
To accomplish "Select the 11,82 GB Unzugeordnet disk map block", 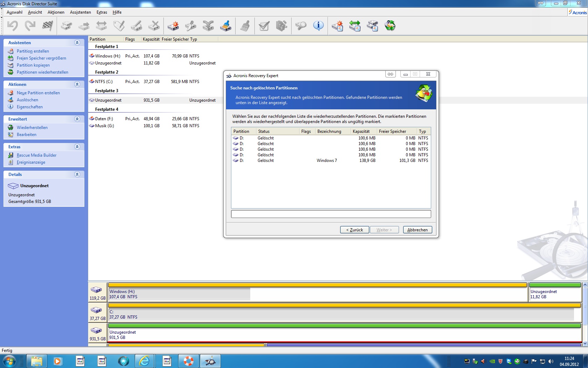I will coord(555,292).
